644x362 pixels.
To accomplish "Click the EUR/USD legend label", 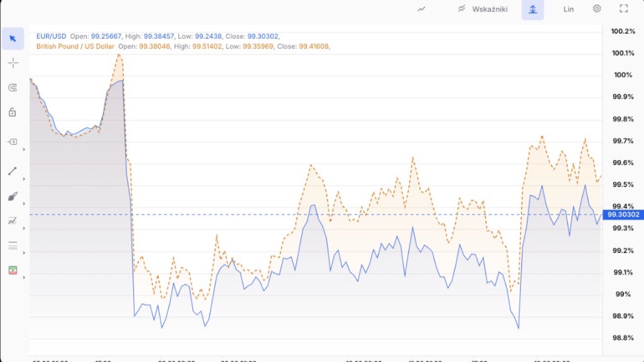I will click(x=51, y=36).
